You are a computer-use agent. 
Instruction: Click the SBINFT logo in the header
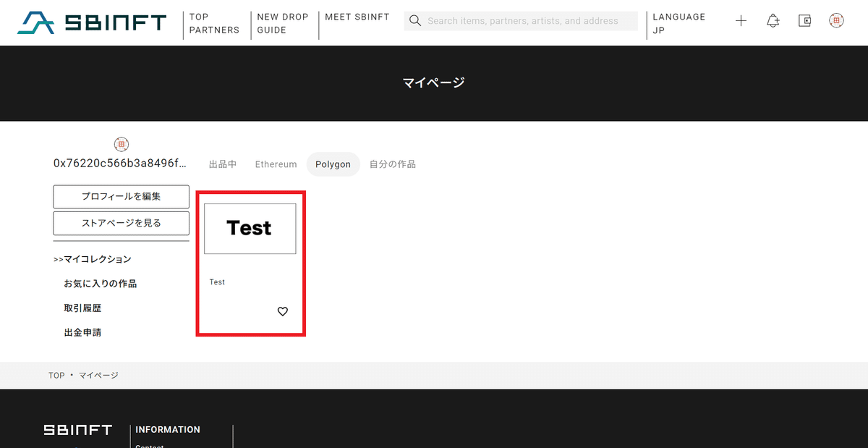coord(92,24)
